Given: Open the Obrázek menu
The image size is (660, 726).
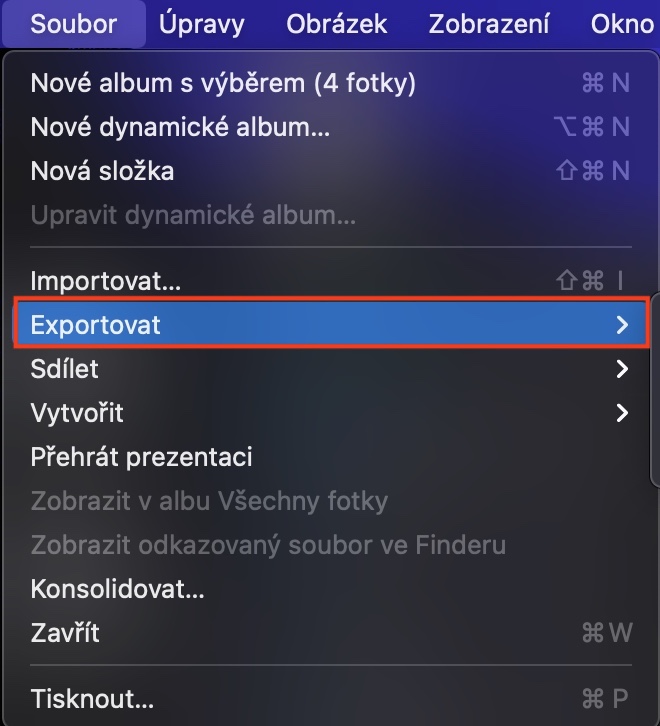Looking at the screenshot, I should 336,24.
